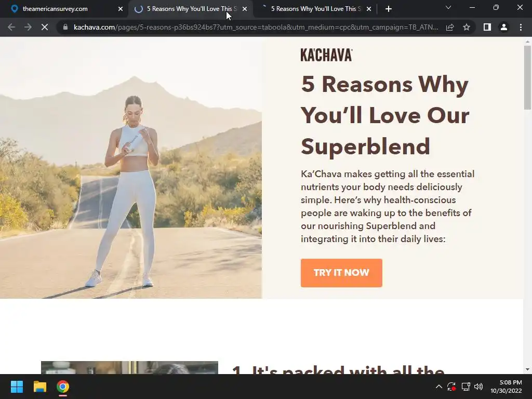
Task: Open the browser side panel
Action: click(487, 27)
